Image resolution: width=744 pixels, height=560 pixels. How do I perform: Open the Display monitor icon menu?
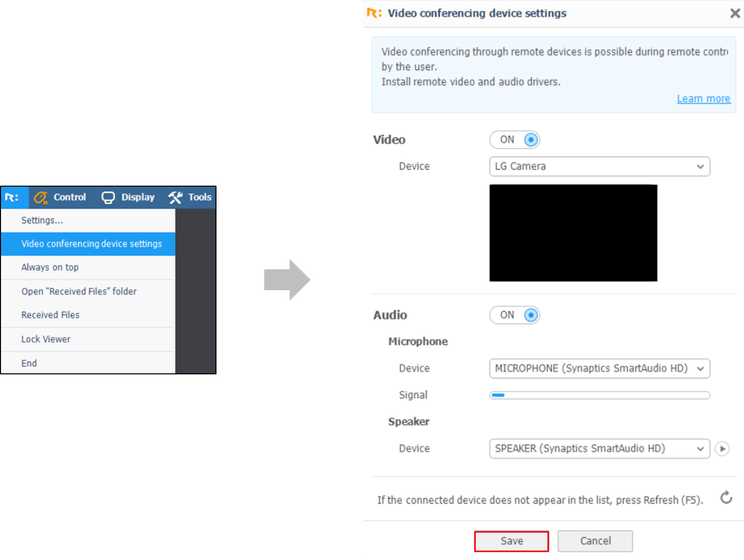pos(108,198)
